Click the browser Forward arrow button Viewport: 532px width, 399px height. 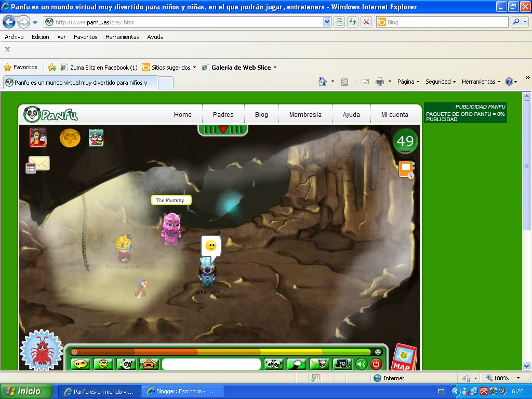23,22
